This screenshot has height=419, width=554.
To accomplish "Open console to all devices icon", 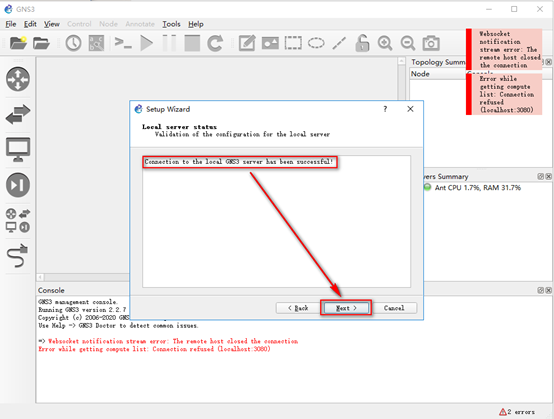I will point(123,43).
